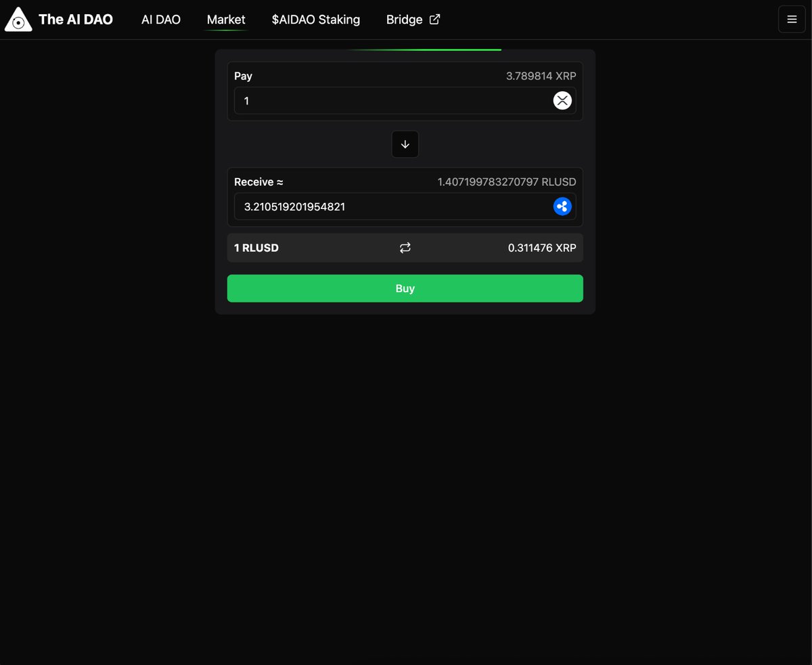Click the green Buy button
Image resolution: width=812 pixels, height=665 pixels.
[405, 288]
